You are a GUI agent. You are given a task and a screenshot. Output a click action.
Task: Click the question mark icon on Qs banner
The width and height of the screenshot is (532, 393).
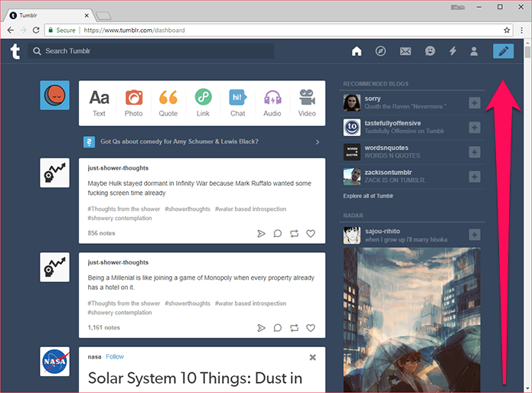pos(89,142)
